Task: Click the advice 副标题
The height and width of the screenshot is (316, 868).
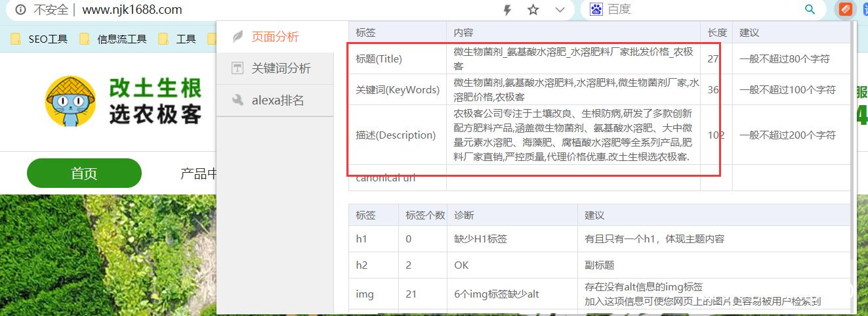Action: pyautogui.click(x=599, y=265)
